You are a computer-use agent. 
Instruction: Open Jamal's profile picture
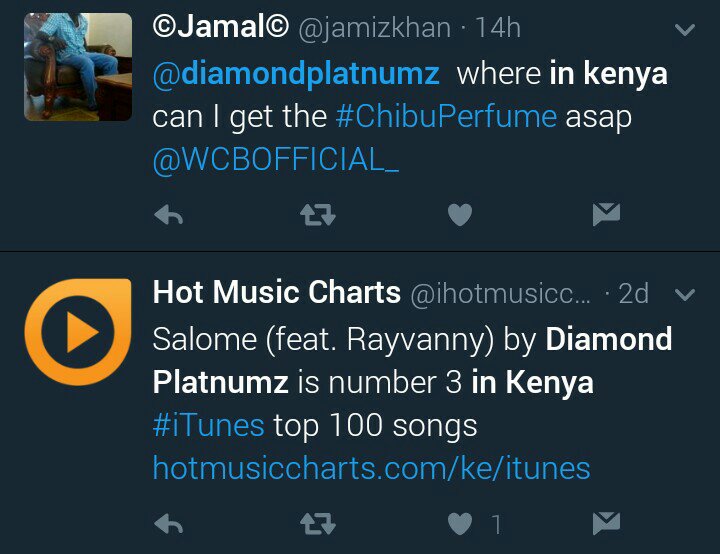pos(78,67)
